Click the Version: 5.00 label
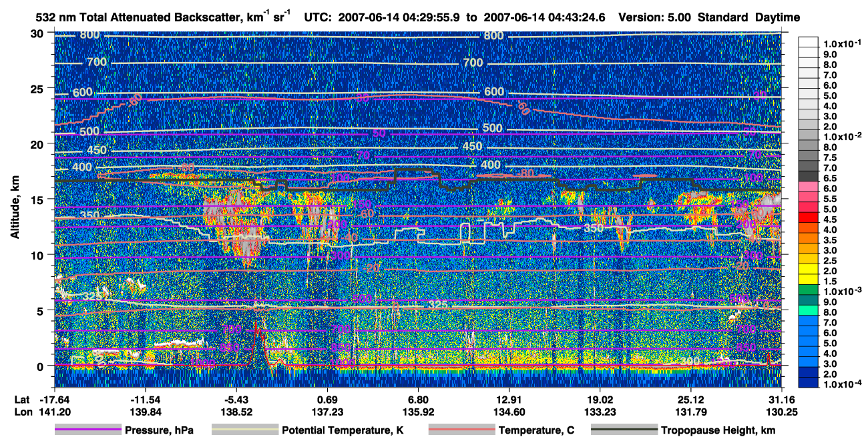This screenshot has width=868, height=445. click(656, 17)
